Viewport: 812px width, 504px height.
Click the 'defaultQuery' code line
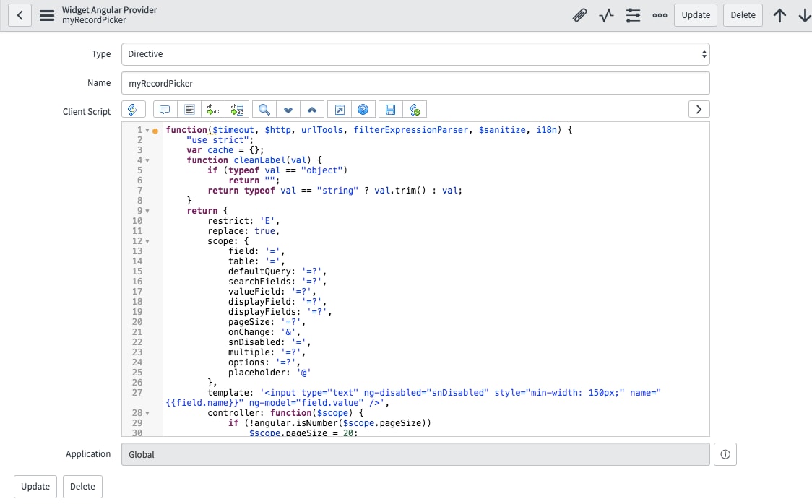coord(277,271)
